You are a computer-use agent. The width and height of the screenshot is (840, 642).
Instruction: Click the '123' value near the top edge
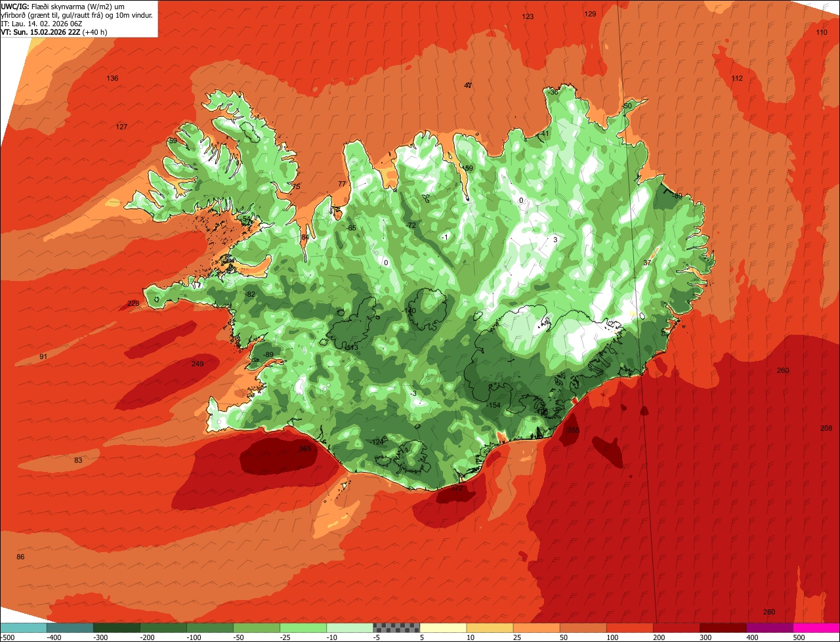pyautogui.click(x=528, y=17)
